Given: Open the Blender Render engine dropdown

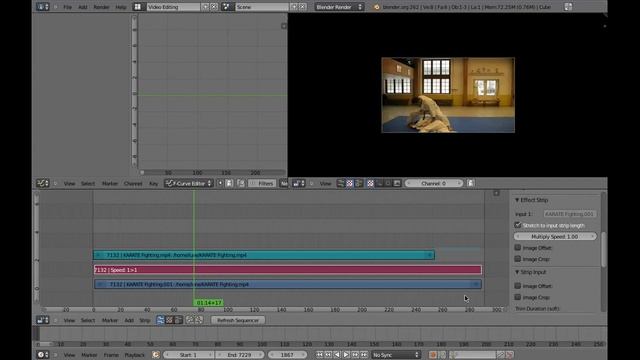Looking at the screenshot, I should [339, 7].
